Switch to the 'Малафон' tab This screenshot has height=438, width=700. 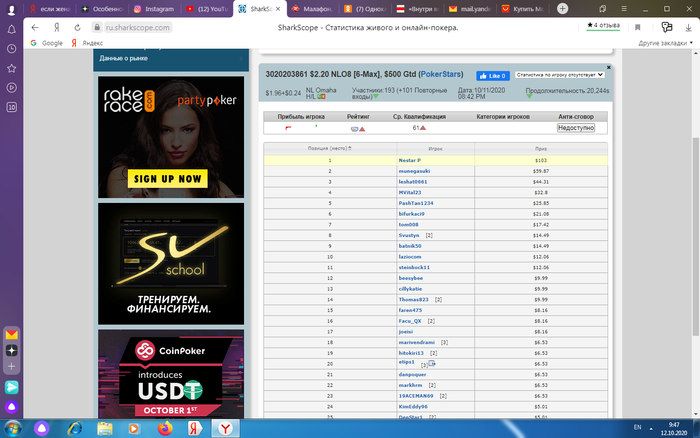[x=312, y=9]
